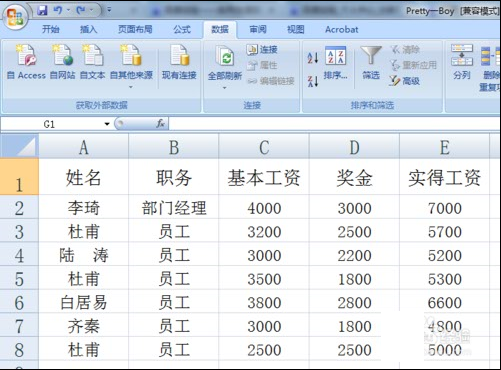Click the 编辑链接 edit links item
501x370 pixels.
tap(270, 81)
